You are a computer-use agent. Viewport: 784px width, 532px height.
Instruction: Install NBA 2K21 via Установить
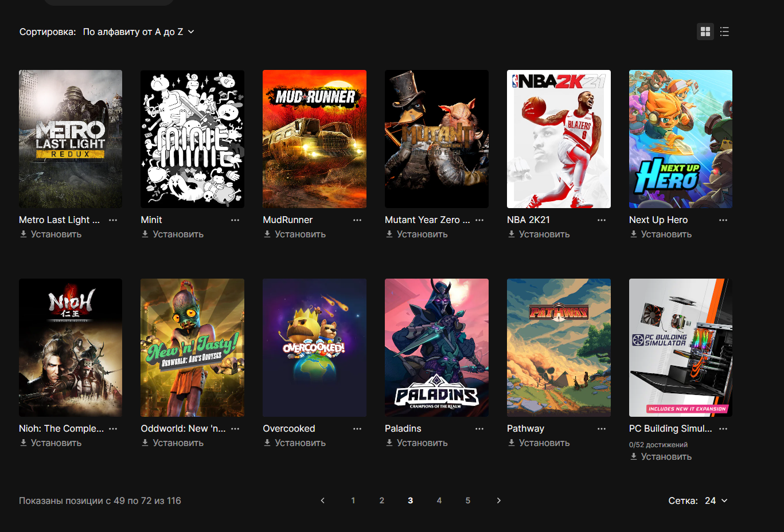[539, 234]
